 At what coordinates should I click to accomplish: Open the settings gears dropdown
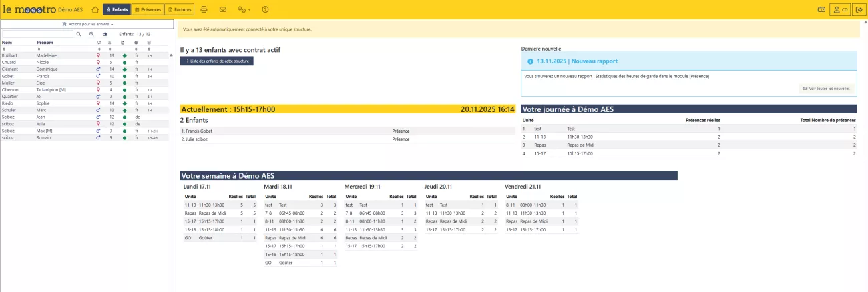coord(244,9)
